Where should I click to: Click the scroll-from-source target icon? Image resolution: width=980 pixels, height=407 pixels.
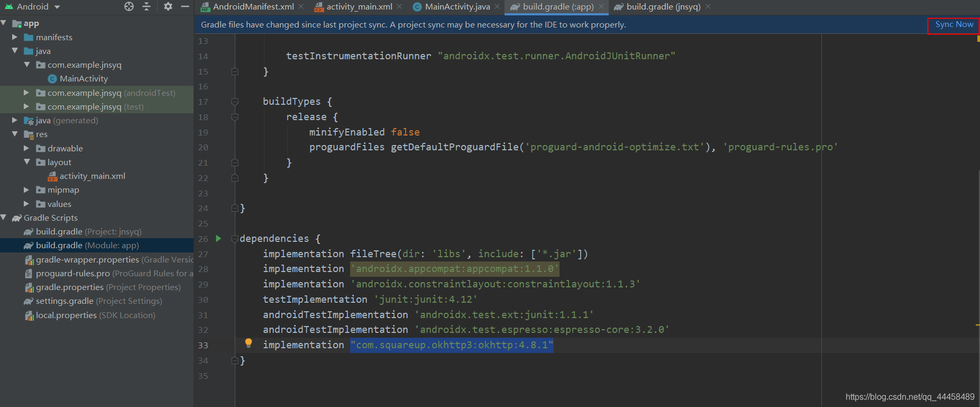click(129, 6)
